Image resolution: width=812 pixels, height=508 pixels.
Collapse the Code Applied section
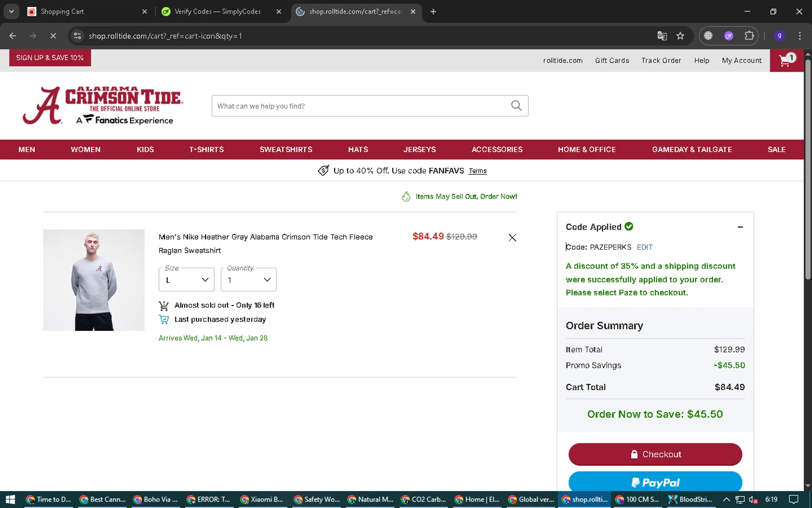(x=740, y=227)
